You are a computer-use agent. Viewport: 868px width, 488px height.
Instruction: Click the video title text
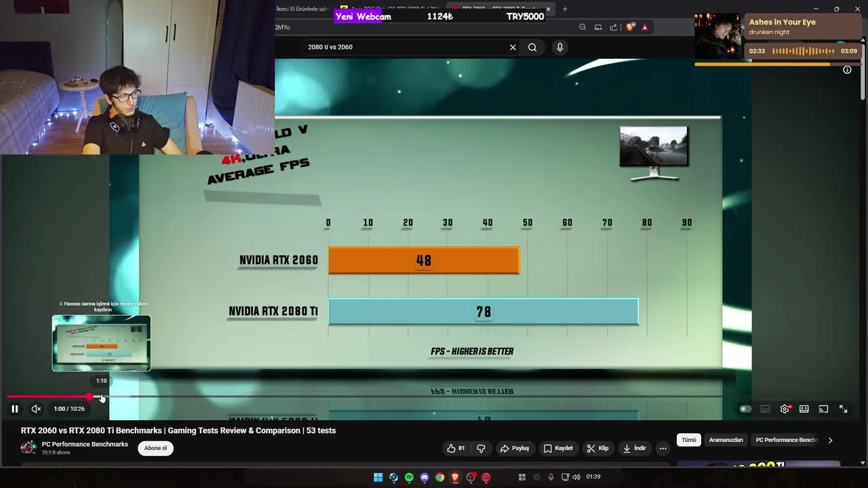tap(178, 430)
